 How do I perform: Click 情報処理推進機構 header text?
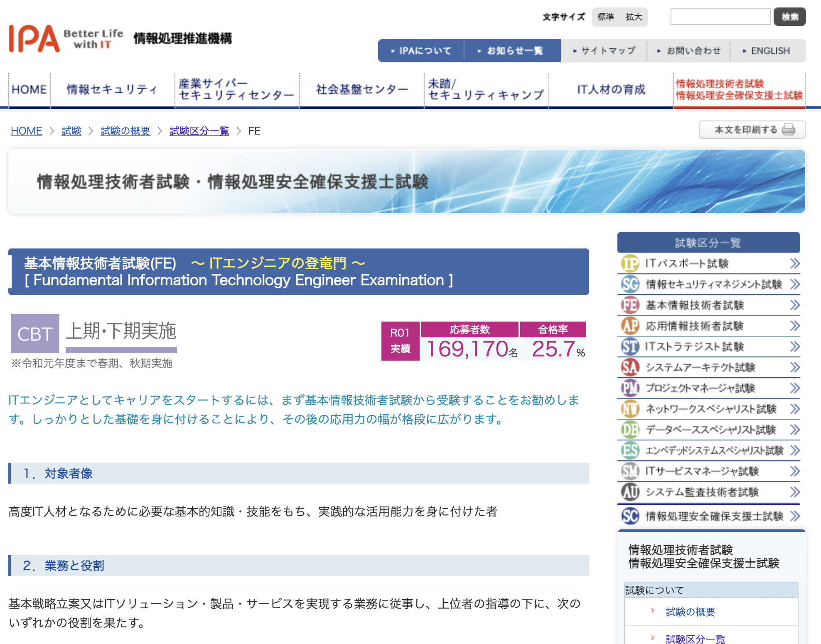(x=183, y=39)
